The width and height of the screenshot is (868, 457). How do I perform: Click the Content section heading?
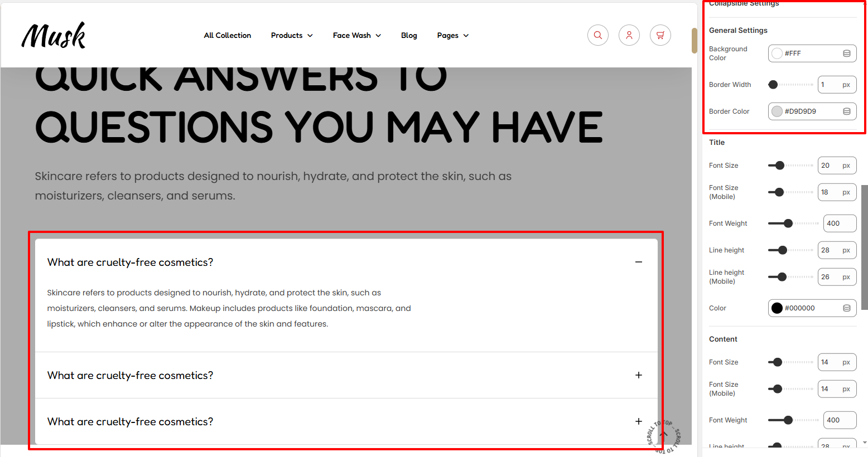point(723,339)
